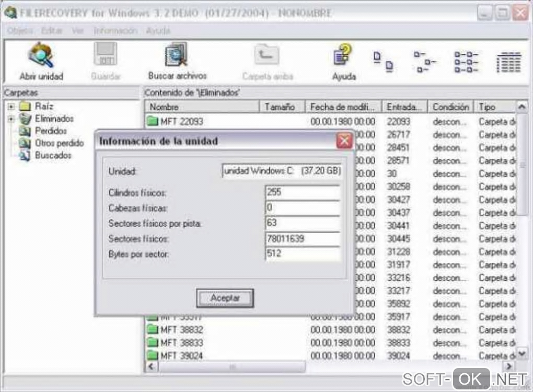Select the Perdidos tree item
The image size is (533, 392).
(x=43, y=131)
